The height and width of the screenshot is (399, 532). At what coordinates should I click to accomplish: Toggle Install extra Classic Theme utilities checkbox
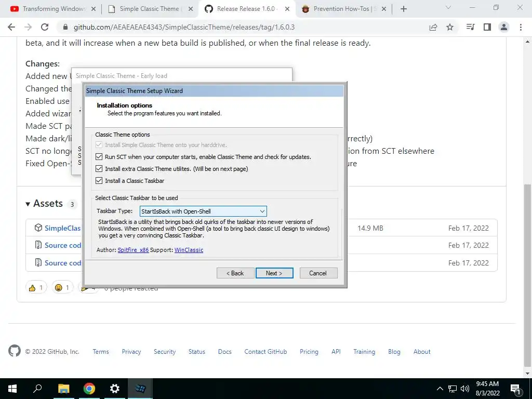point(99,169)
